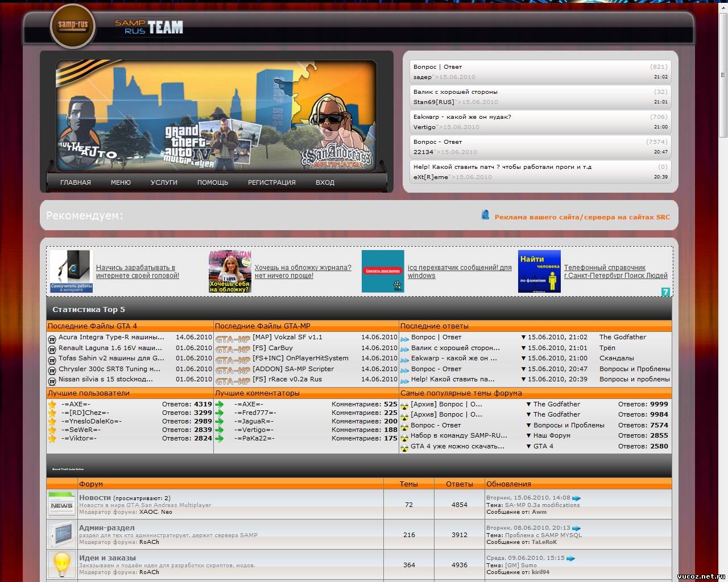The width and height of the screenshot is (728, 582).
Task: Click the ВХОД login item
Action: pyautogui.click(x=325, y=182)
